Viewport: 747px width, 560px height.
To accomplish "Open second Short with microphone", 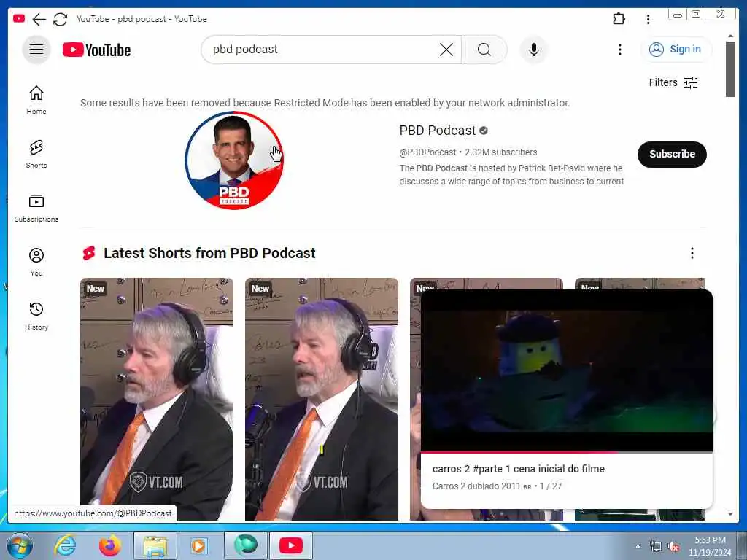I will tap(322, 399).
